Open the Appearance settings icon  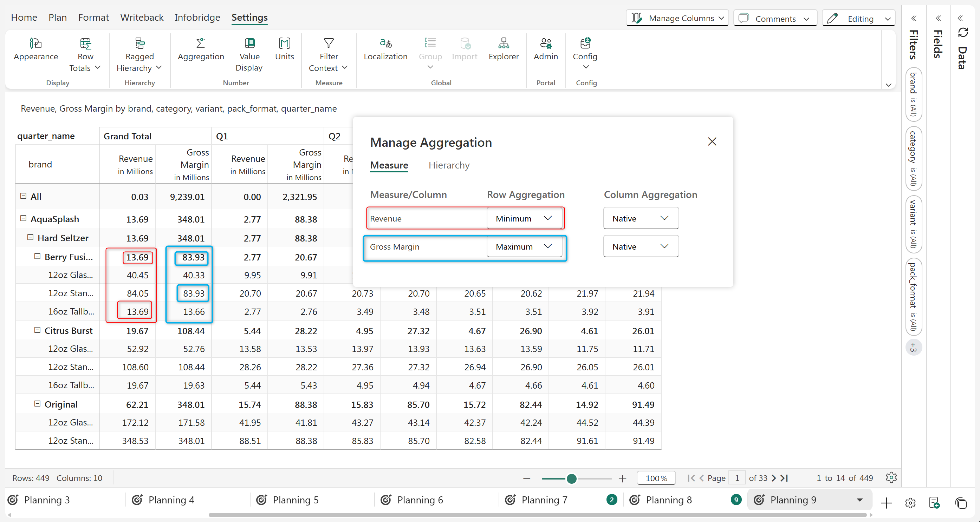[x=36, y=44]
